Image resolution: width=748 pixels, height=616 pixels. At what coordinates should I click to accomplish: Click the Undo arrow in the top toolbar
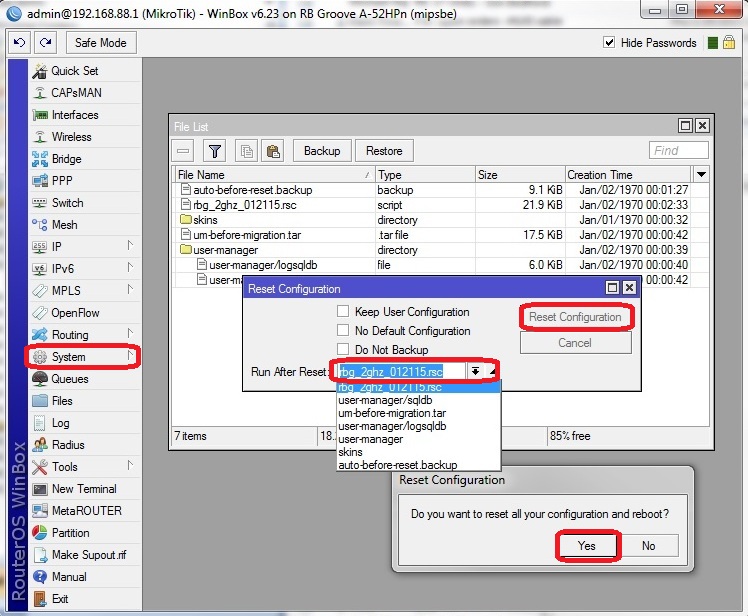click(20, 42)
